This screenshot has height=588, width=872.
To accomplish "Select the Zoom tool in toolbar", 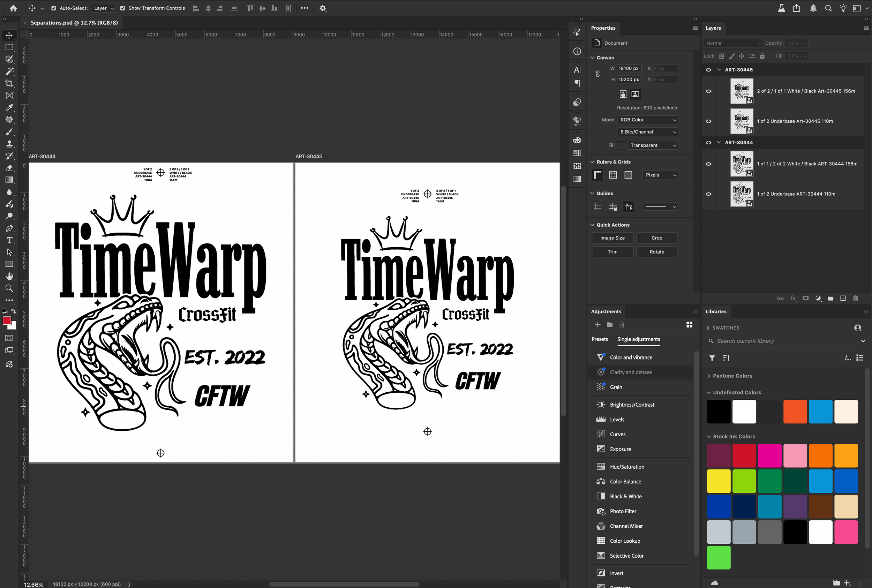I will [9, 288].
